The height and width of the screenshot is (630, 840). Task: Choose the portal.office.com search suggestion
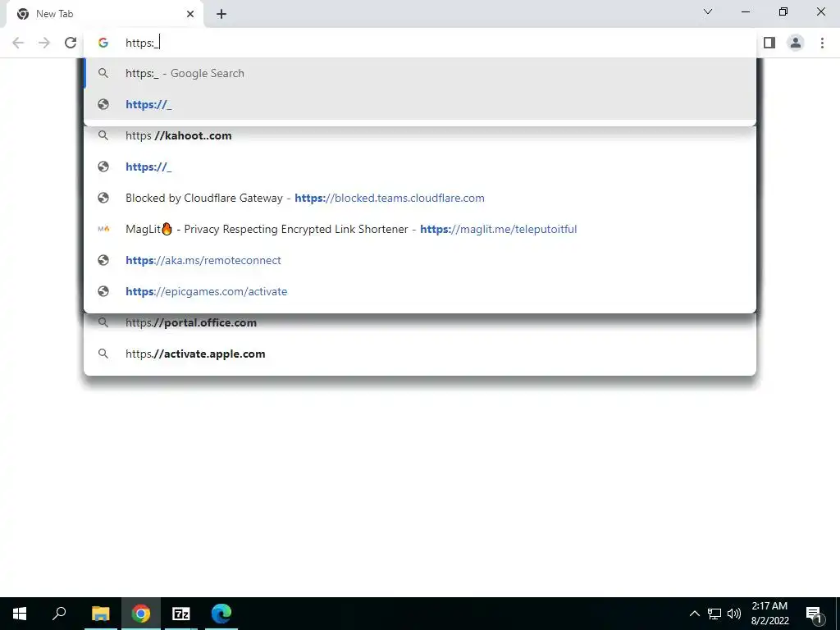tap(420, 322)
